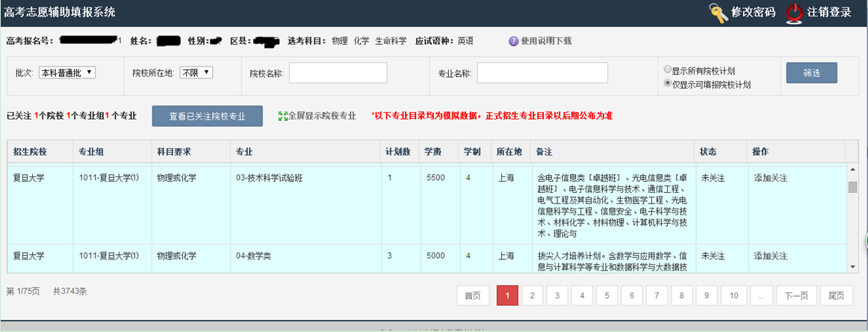Click the table scrollbar down arrow

pyautogui.click(x=852, y=268)
